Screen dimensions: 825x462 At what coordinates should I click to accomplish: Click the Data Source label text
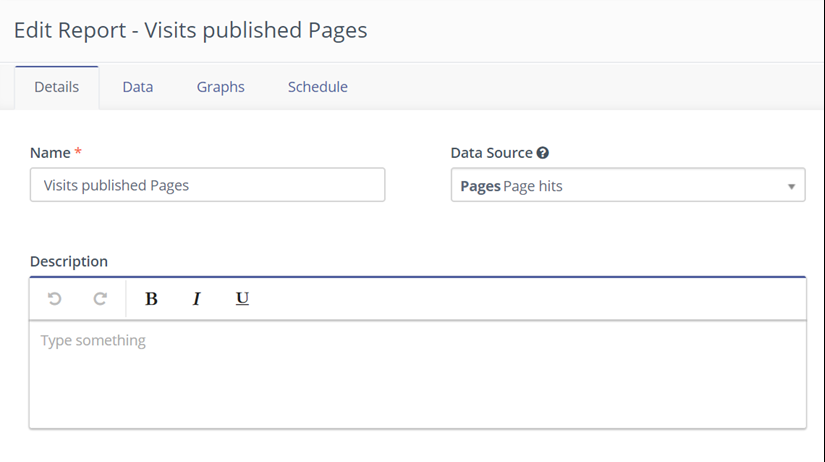pos(491,153)
